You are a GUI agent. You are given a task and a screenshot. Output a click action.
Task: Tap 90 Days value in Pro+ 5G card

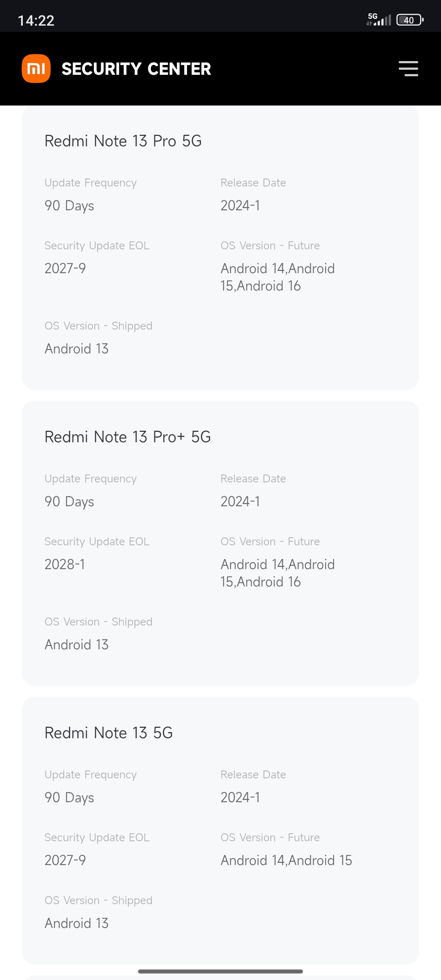pyautogui.click(x=69, y=502)
